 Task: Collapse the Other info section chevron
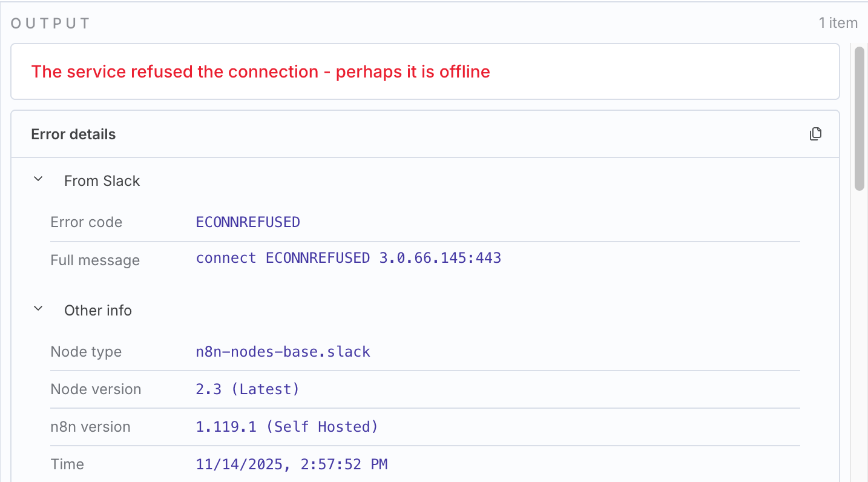click(38, 309)
